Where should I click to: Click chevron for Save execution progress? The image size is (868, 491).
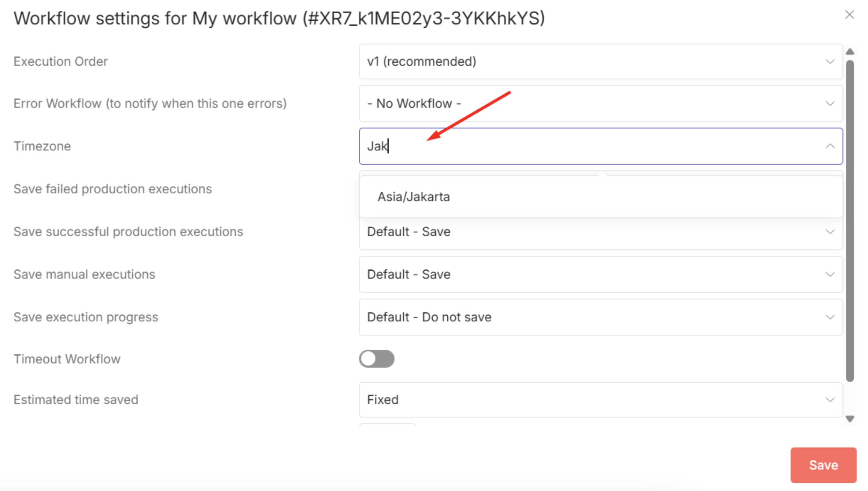(830, 317)
